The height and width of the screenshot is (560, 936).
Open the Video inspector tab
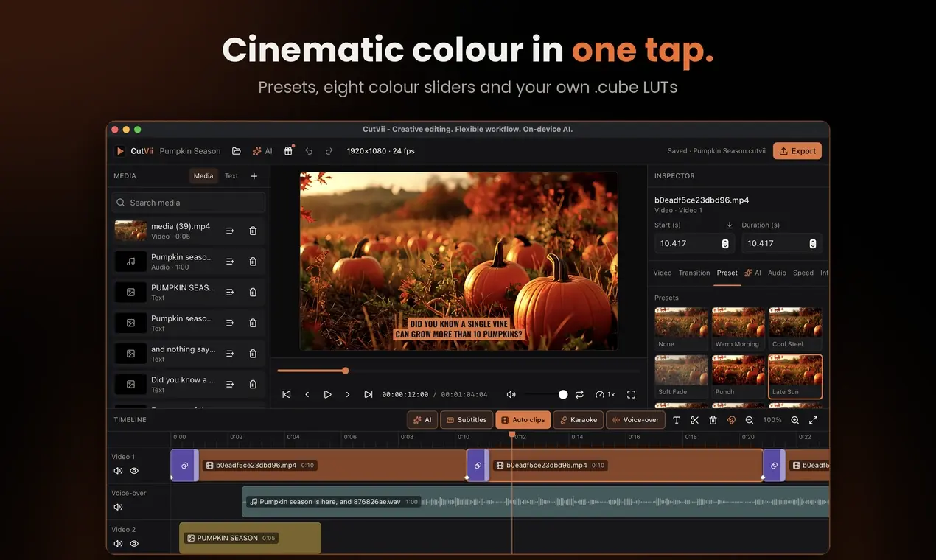663,273
